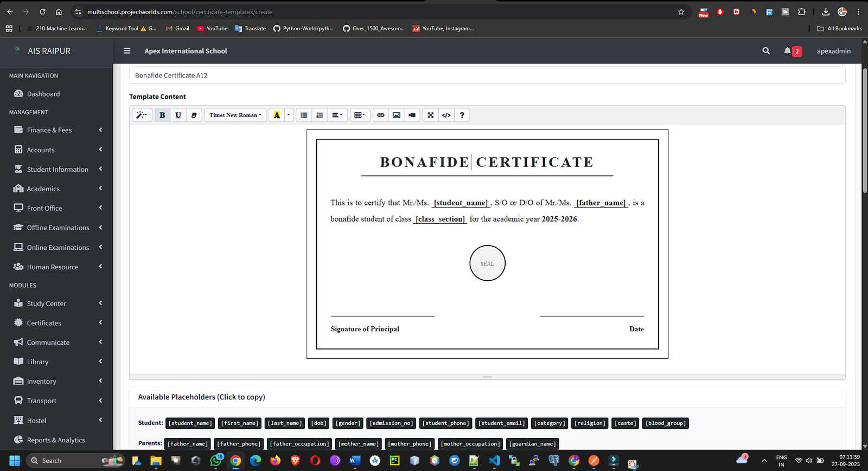Open the paragraph alignment dropdown
Screen dimensions: 868x471
(337, 115)
